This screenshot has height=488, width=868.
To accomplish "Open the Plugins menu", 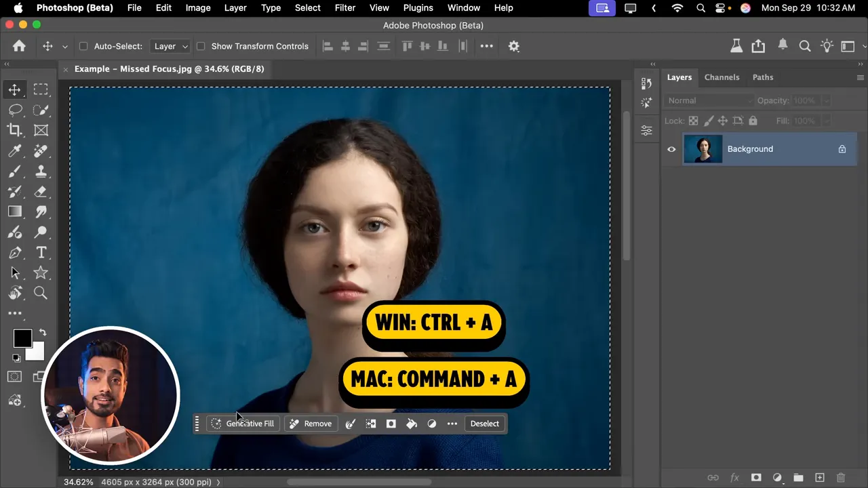I will [418, 7].
